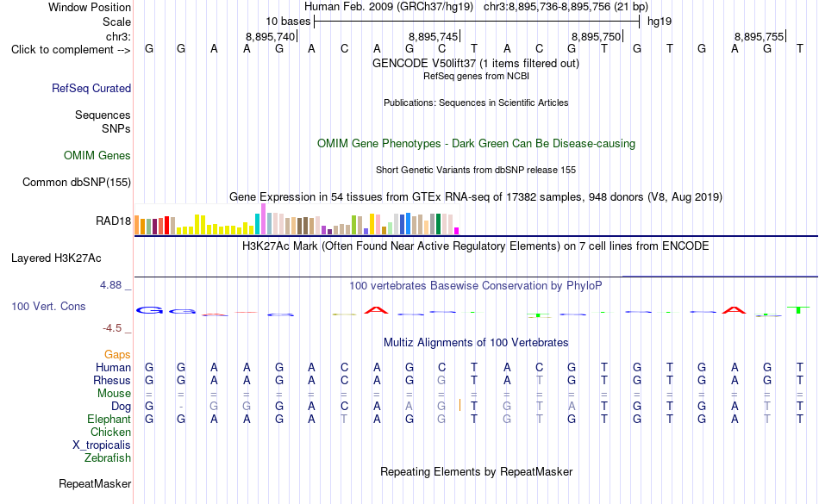Click the Sequences track label
This screenshot has height=504, width=819.
coord(103,115)
